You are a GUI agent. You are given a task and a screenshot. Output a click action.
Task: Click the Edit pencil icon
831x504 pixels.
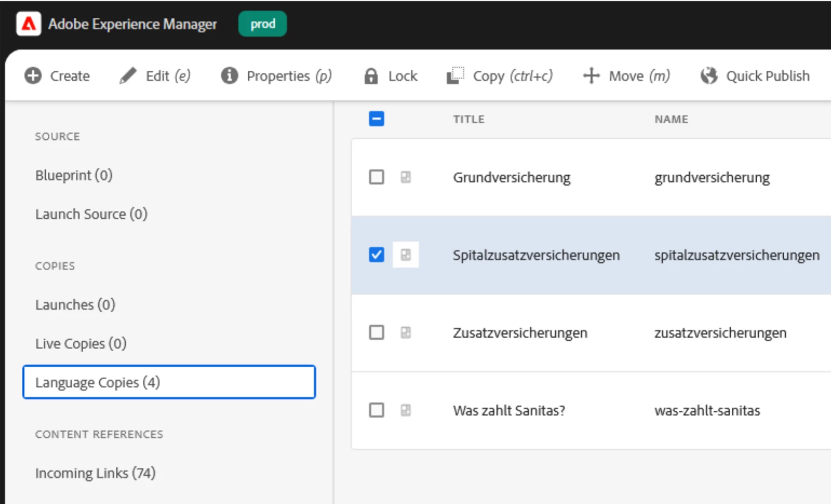coord(128,76)
